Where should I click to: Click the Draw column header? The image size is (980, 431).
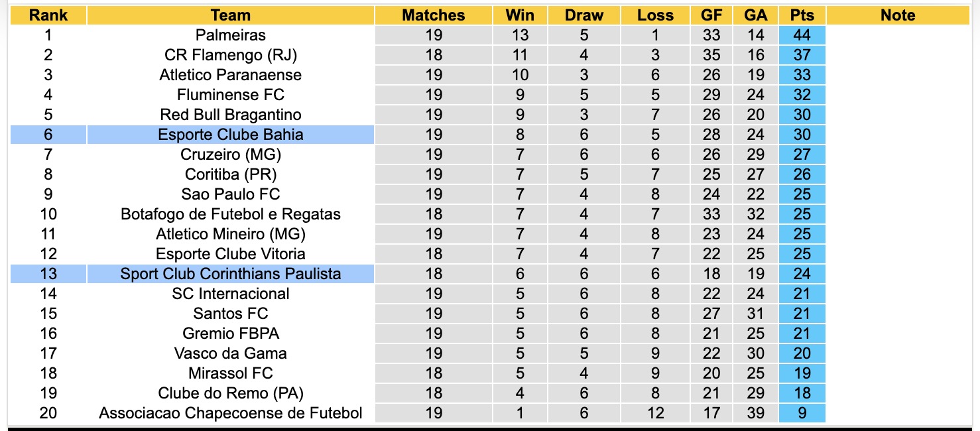click(584, 15)
